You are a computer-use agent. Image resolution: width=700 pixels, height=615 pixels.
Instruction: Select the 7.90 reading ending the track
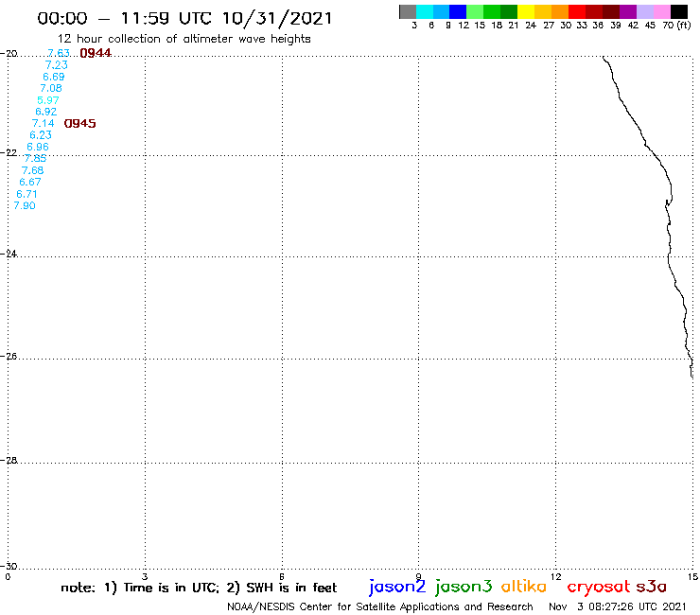tap(25, 206)
